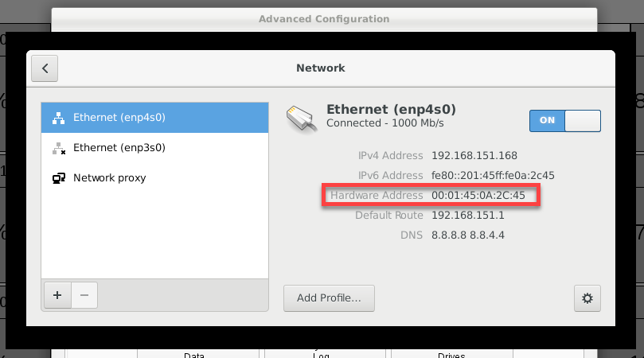Click the Default Route label
The height and width of the screenshot is (358, 644).
tap(389, 215)
